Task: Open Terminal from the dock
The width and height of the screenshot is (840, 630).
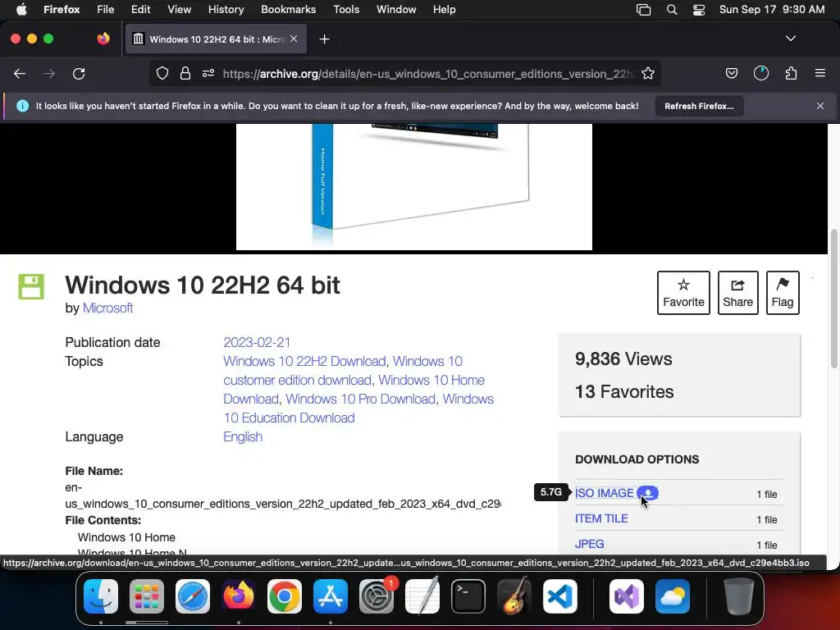Action: [468, 596]
